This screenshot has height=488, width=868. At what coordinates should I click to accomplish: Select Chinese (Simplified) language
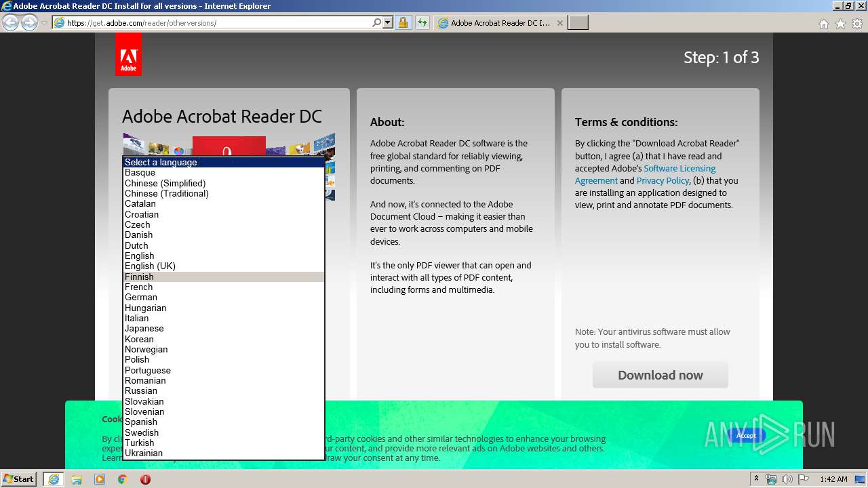[x=224, y=183]
